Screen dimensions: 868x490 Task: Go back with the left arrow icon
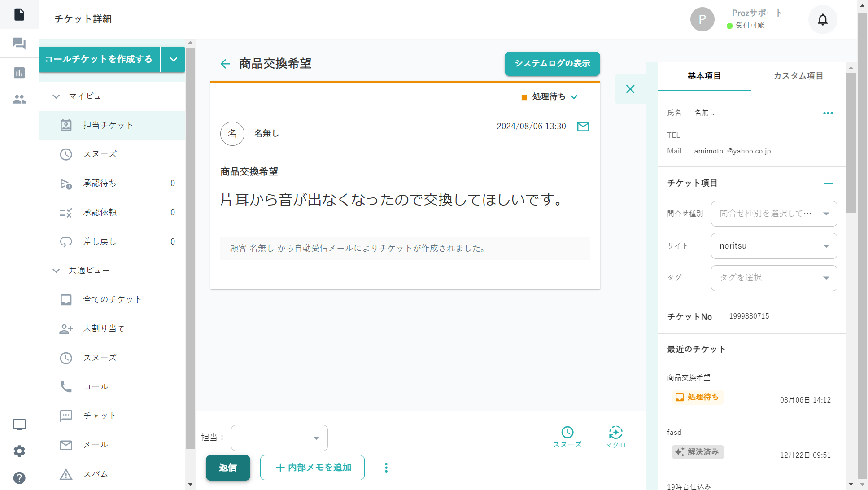coord(225,64)
